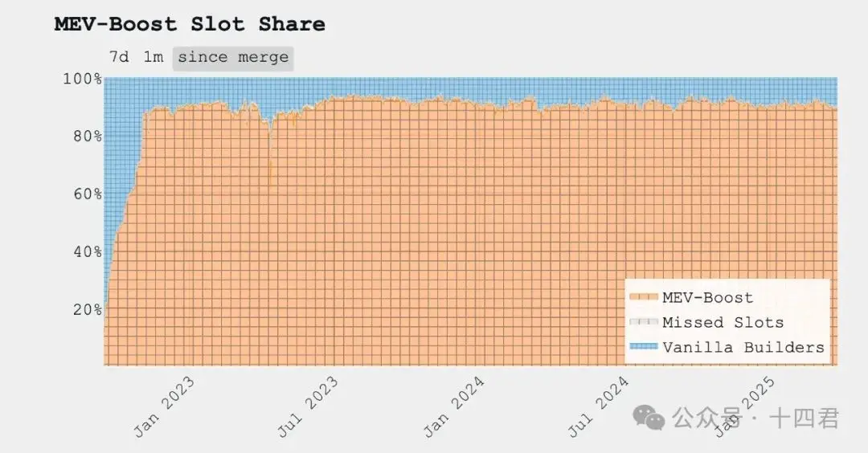Click the Jan 2023 axis label
The image size is (868, 453).
(x=165, y=406)
